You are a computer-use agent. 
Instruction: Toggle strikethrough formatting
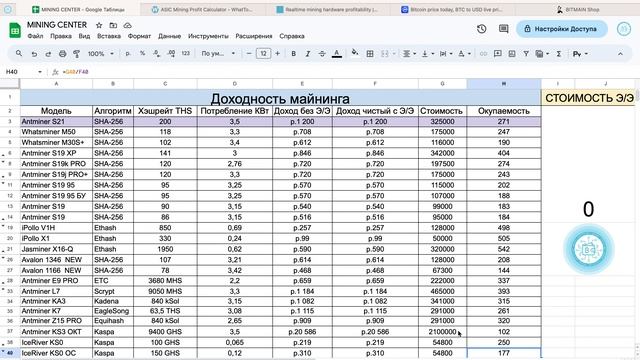point(322,53)
